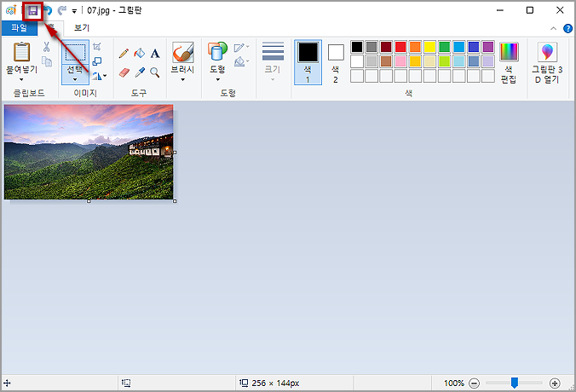This screenshot has height=392, width=576.
Task: Pick the dark red palette swatch
Action: tap(386, 47)
